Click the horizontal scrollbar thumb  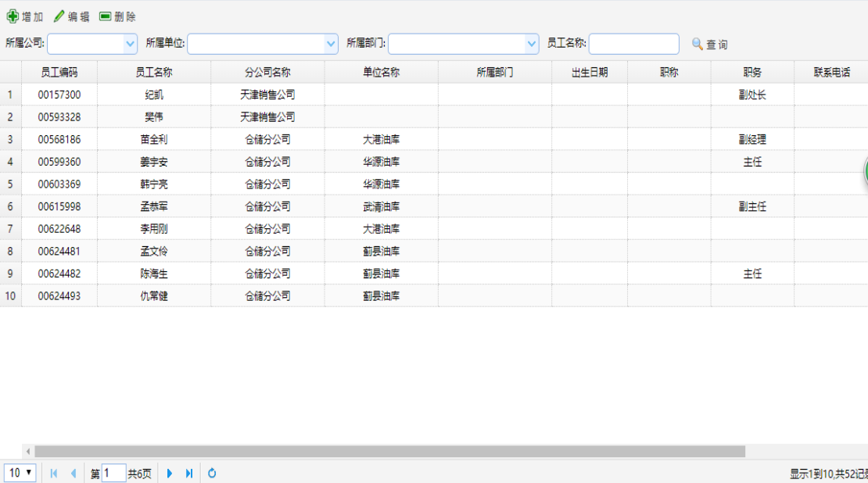tap(389, 452)
